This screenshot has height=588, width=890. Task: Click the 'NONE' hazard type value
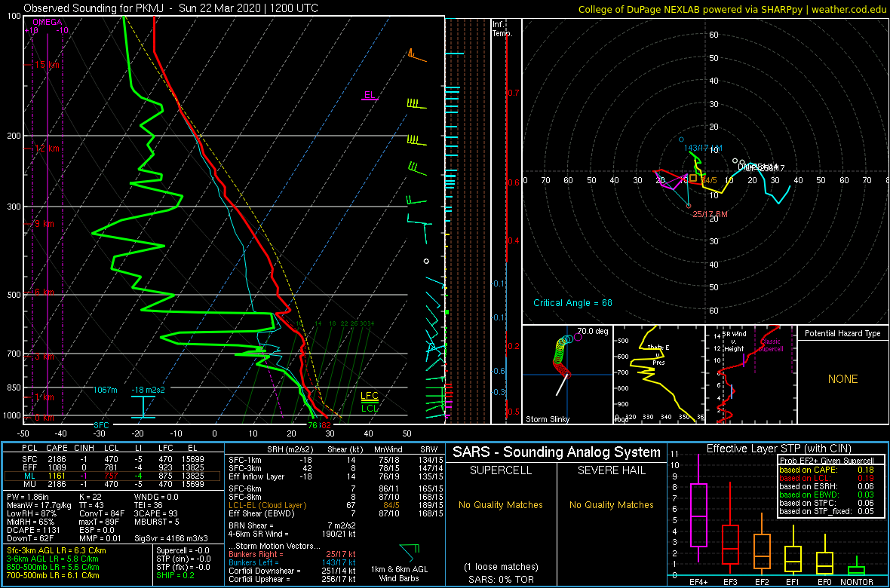click(x=842, y=379)
